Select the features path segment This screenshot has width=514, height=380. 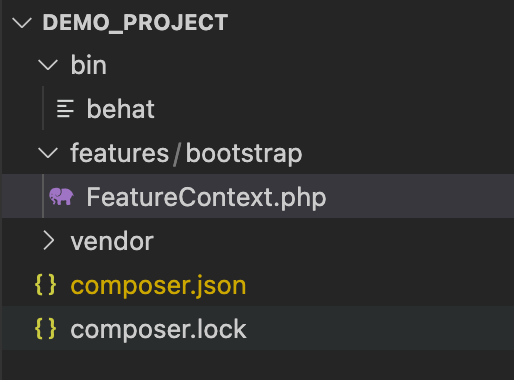pyautogui.click(x=120, y=153)
